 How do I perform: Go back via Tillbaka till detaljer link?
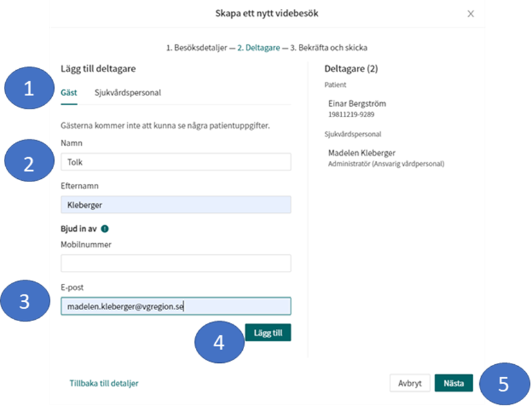coord(104,383)
